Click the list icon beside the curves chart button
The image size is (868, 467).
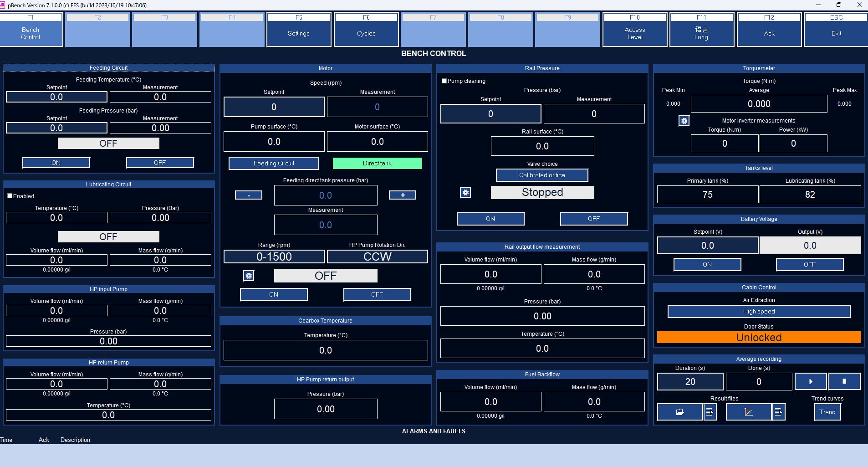778,412
